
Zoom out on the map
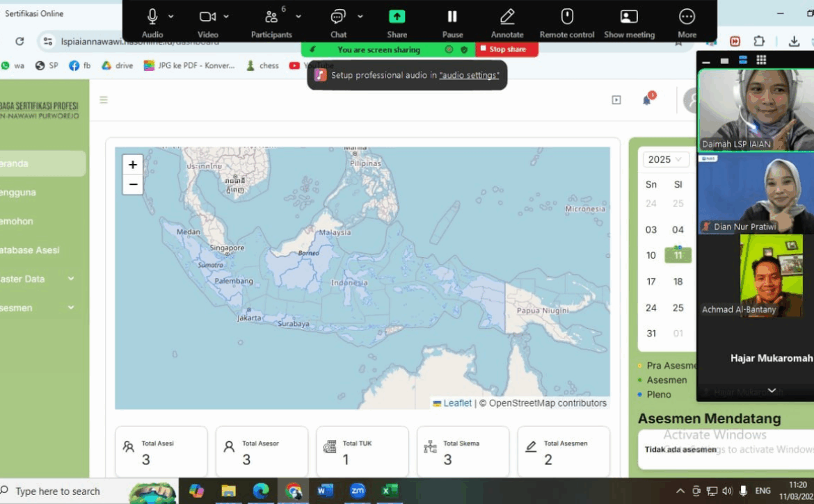coord(133,184)
